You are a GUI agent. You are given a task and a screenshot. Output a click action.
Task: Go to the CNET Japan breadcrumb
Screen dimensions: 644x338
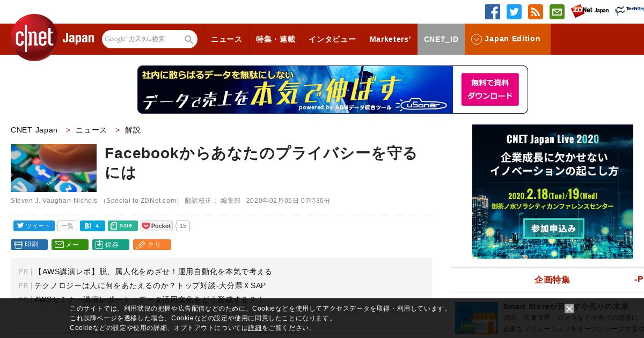pos(34,130)
